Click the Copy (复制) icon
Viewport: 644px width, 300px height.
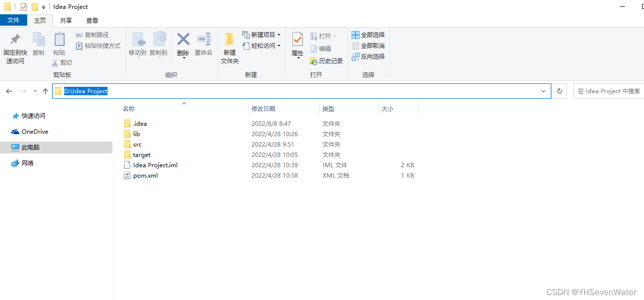point(38,42)
